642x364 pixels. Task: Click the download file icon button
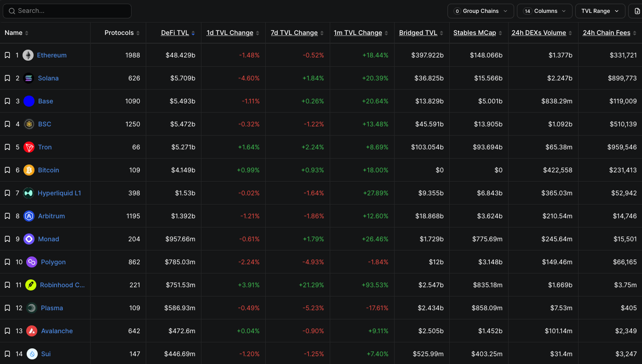point(636,11)
